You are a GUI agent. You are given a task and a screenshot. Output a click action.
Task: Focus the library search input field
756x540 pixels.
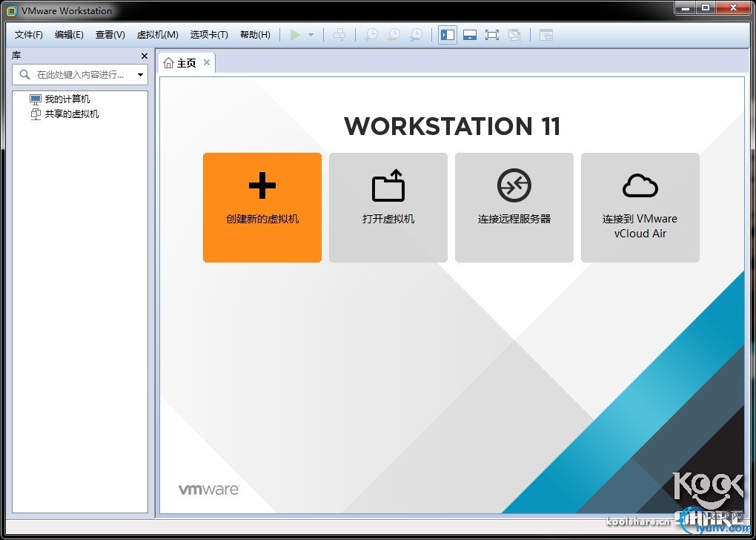(x=80, y=75)
